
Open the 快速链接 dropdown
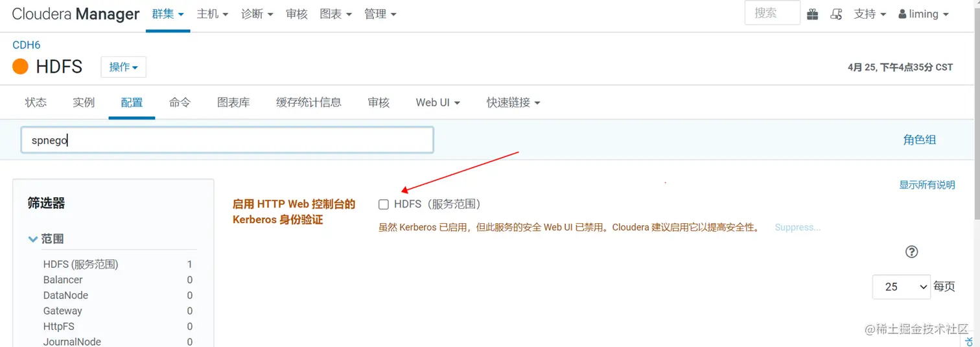pyautogui.click(x=513, y=102)
